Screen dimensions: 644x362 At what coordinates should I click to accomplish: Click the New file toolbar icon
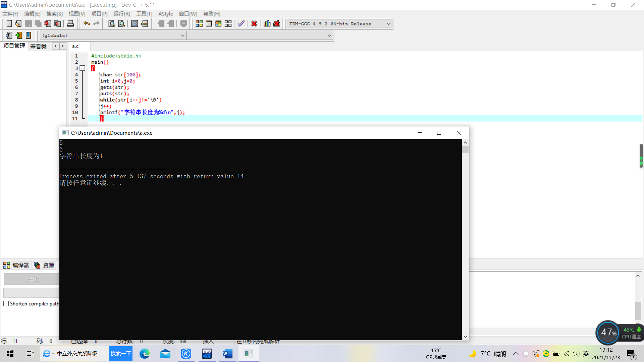(x=9, y=24)
